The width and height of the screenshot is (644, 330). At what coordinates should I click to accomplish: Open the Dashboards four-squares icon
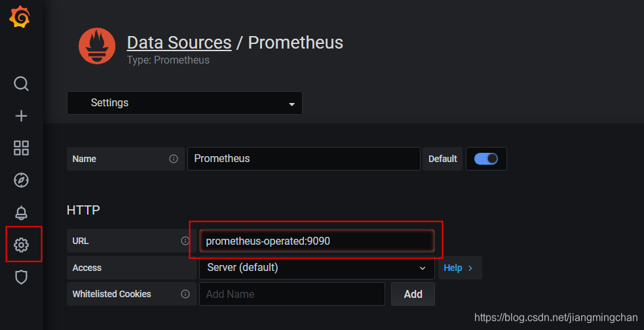tap(22, 148)
